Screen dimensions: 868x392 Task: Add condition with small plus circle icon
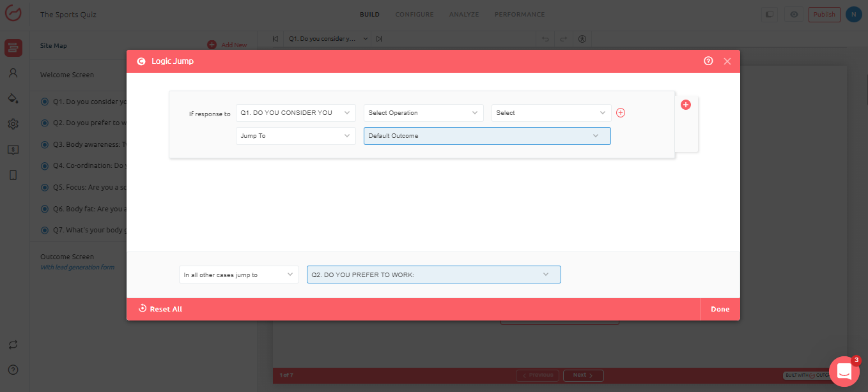click(x=620, y=113)
